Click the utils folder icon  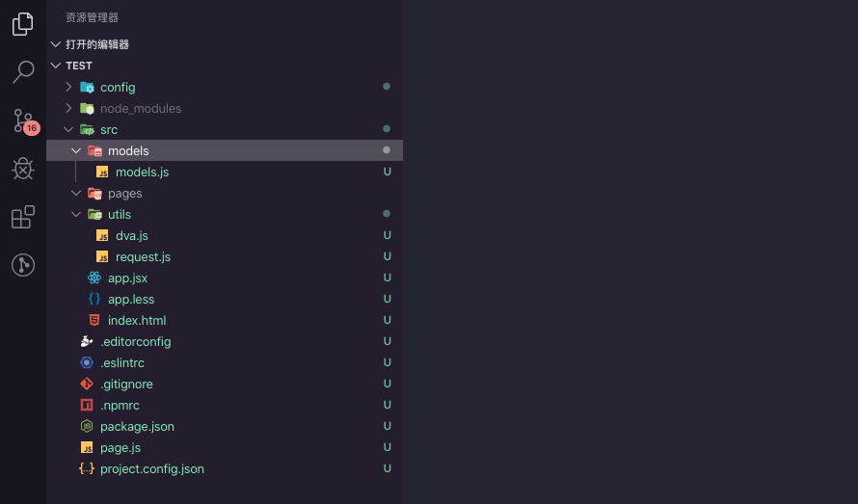[x=94, y=215]
